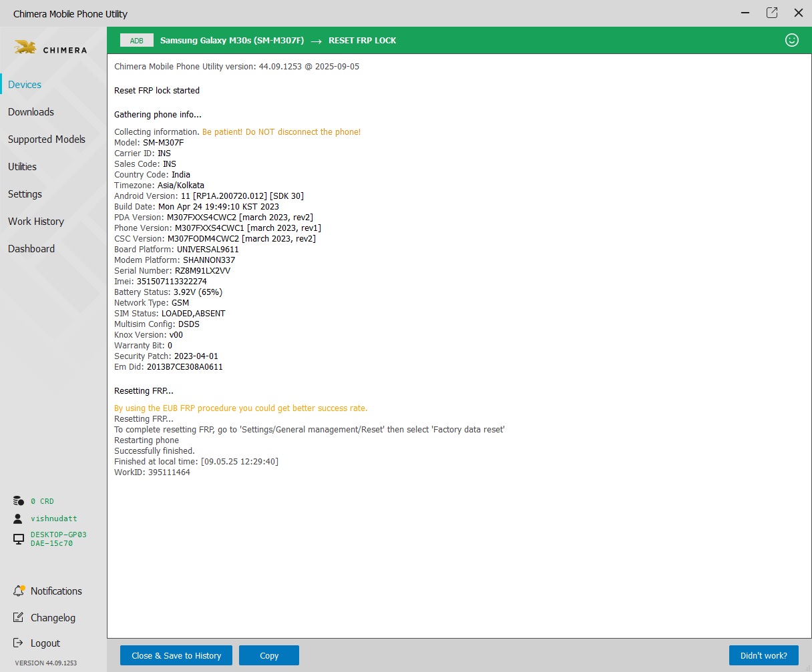Click the Changelog edit icon

point(19,617)
